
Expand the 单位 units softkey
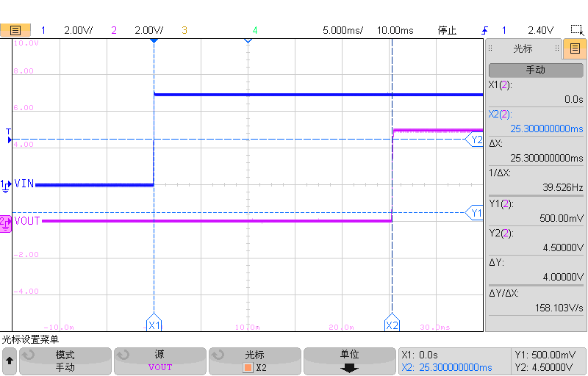(x=349, y=361)
